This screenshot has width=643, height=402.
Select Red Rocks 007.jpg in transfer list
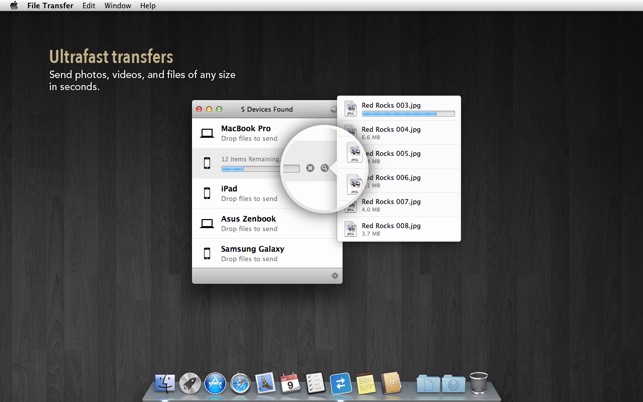click(399, 205)
